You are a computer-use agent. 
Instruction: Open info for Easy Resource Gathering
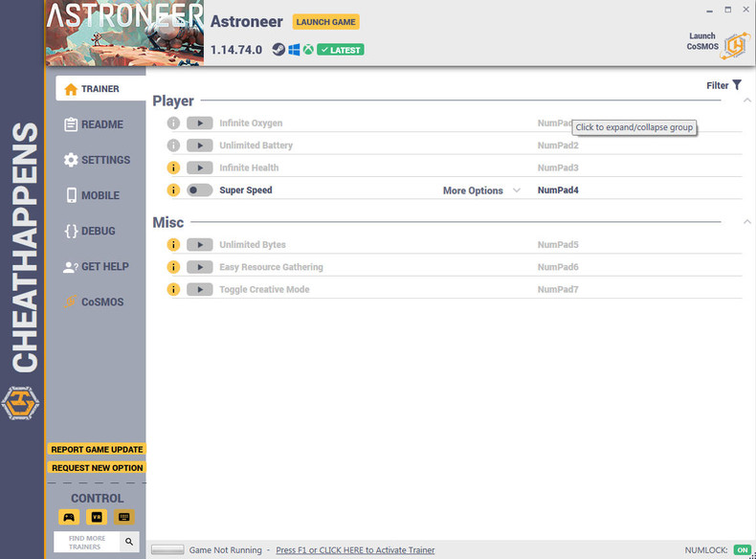coord(173,267)
